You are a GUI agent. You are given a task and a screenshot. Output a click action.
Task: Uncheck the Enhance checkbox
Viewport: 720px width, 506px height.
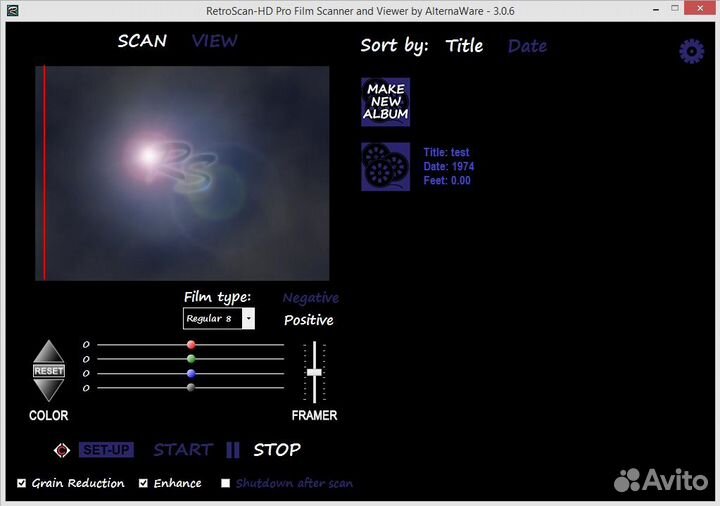point(143,483)
